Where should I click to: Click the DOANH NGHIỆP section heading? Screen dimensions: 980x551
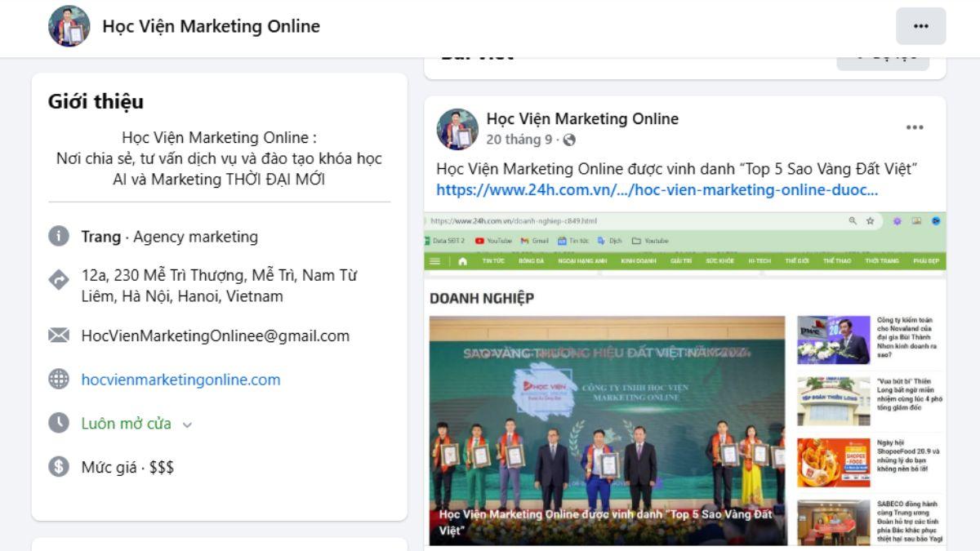(x=482, y=299)
